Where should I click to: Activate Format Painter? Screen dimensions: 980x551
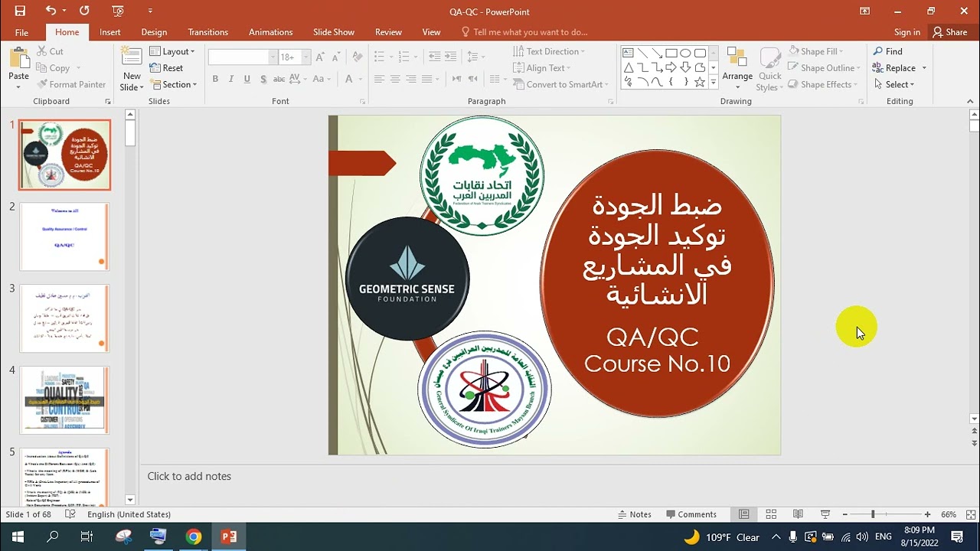pyautogui.click(x=70, y=85)
